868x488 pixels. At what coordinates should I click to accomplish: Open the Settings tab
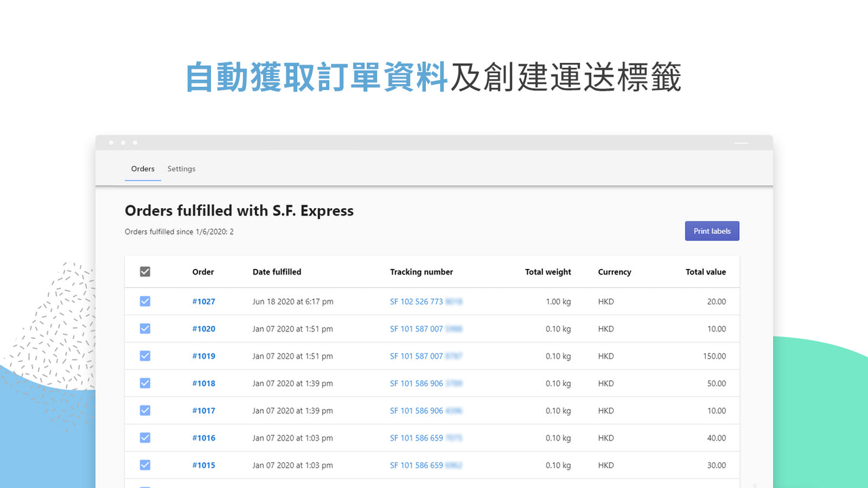click(182, 169)
